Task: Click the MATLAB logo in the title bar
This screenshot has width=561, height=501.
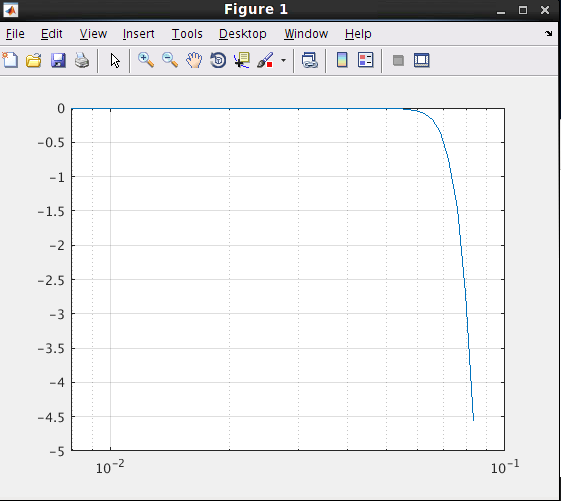Action: pyautogui.click(x=10, y=10)
